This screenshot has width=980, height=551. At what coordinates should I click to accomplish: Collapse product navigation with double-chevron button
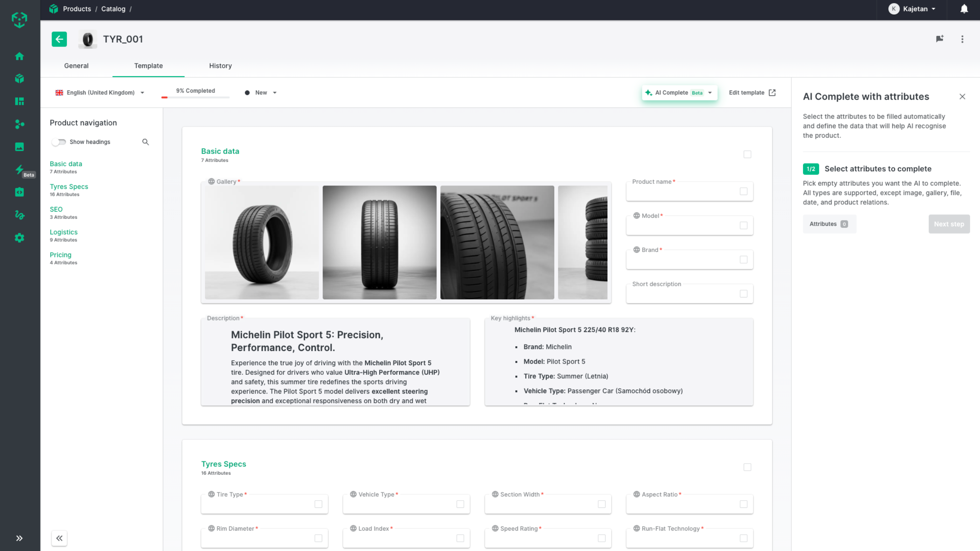[59, 538]
